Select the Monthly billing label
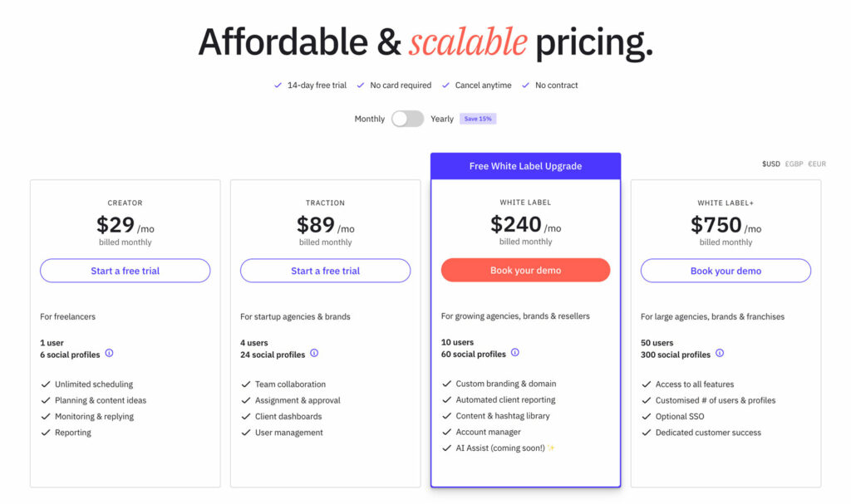Image resolution: width=851 pixels, height=504 pixels. (x=370, y=119)
